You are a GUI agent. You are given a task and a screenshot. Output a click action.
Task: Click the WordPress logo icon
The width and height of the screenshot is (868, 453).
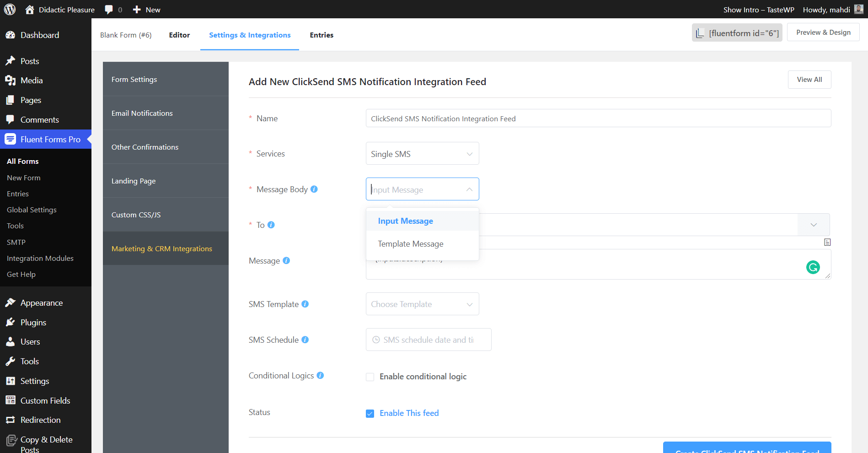coord(10,10)
